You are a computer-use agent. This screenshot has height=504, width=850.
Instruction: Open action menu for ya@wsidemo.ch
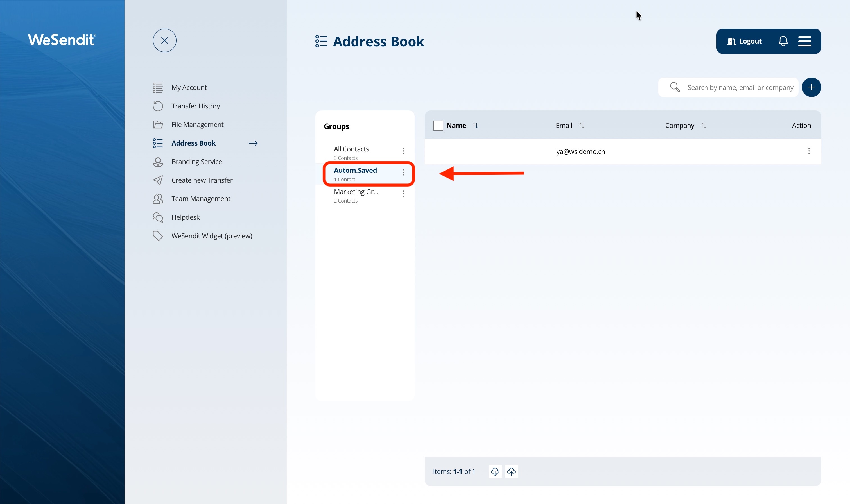click(809, 151)
